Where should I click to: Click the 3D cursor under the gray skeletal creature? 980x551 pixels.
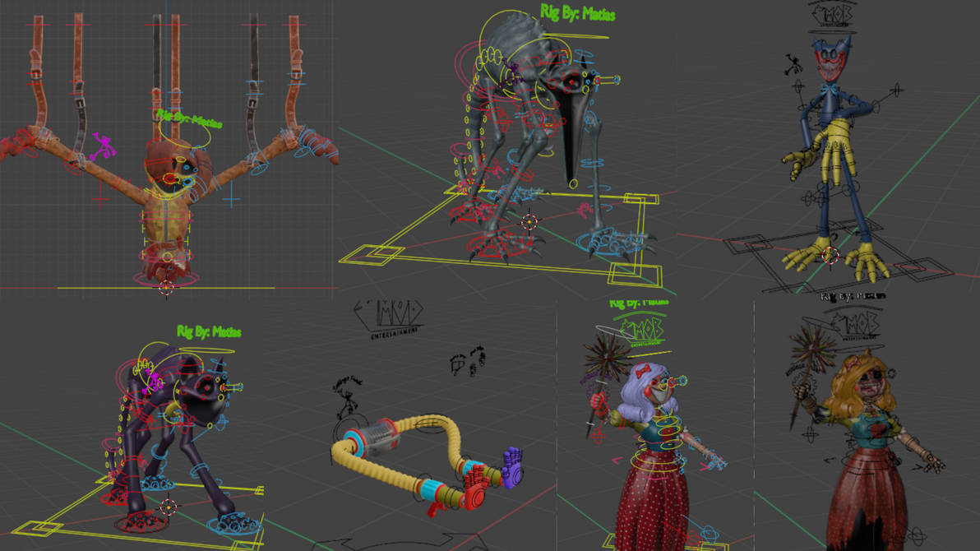529,221
